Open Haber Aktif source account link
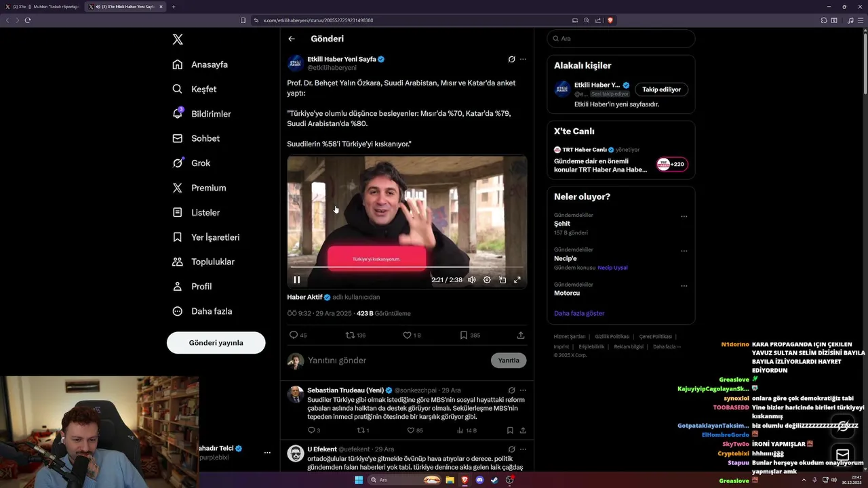 tap(304, 297)
